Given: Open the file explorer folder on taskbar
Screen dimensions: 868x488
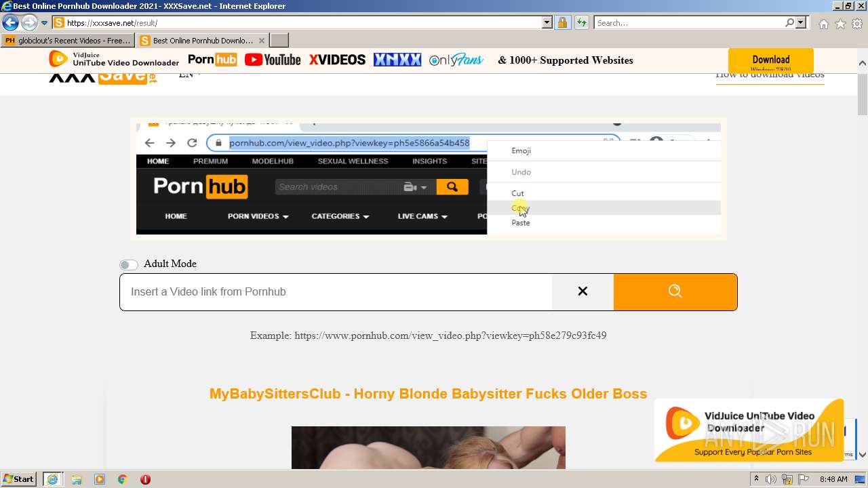Looking at the screenshot, I should pyautogui.click(x=77, y=479).
